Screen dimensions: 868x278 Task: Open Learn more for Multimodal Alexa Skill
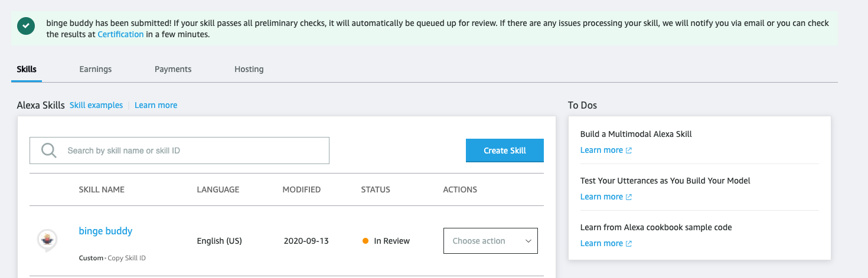click(602, 150)
